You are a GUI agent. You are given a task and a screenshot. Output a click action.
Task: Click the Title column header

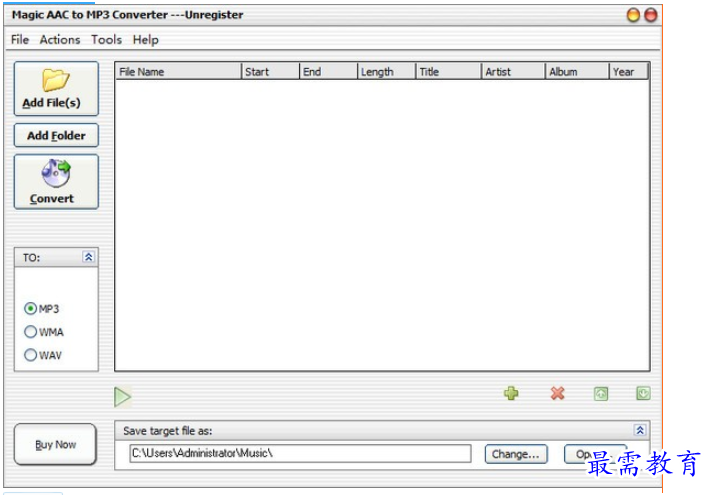[x=448, y=72]
